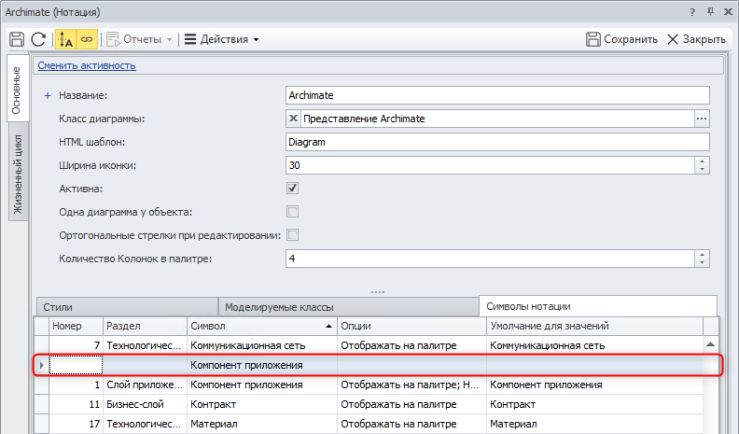739x434 pixels.
Task: Increase Ширина иконки with the up spinner
Action: tap(702, 161)
